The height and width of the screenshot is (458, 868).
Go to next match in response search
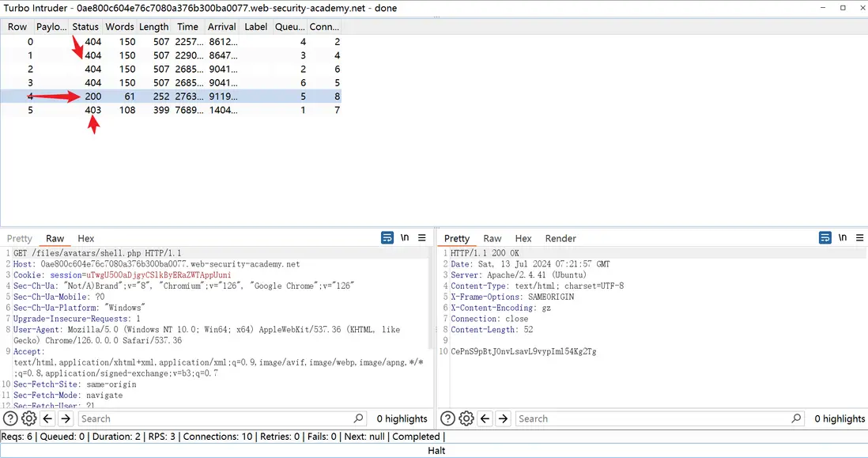[x=503, y=418]
